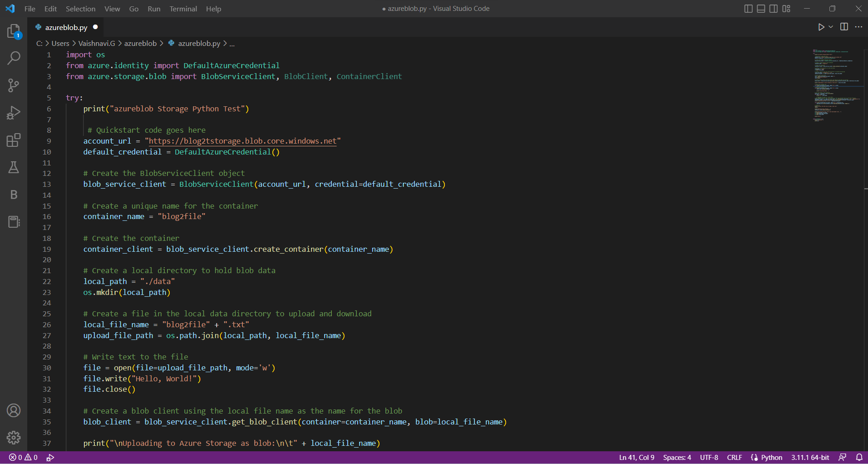The width and height of the screenshot is (868, 464).
Task: Open the Manage settings gear
Action: pos(14,438)
